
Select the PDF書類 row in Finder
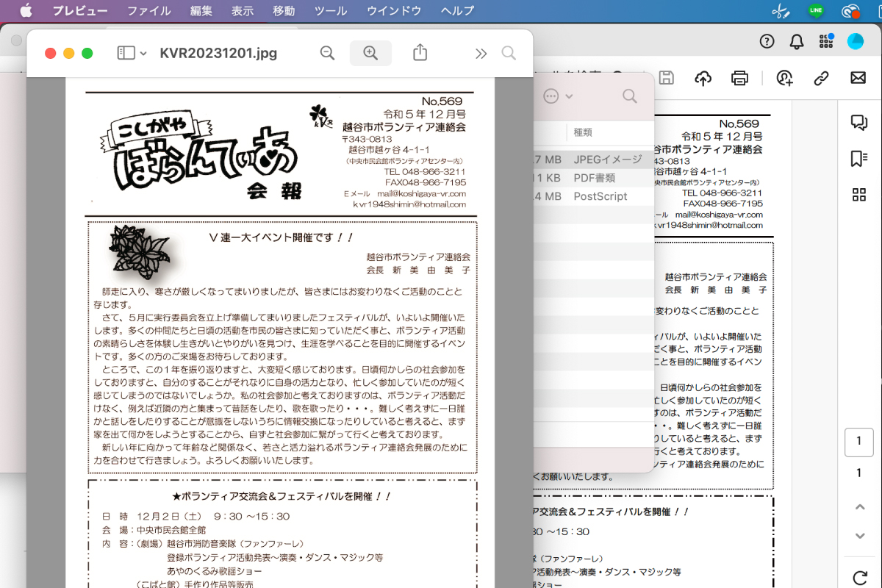coord(593,178)
